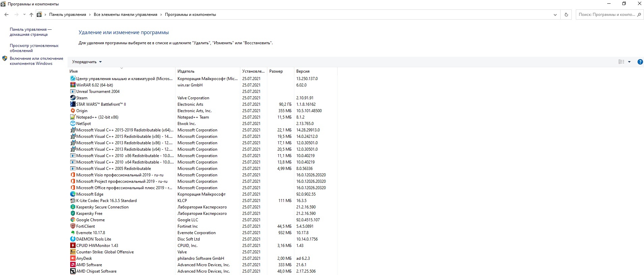Click the K-Lite Codec Pack icon
Image resolution: width=644 pixels, height=275 pixels.
coord(73,201)
